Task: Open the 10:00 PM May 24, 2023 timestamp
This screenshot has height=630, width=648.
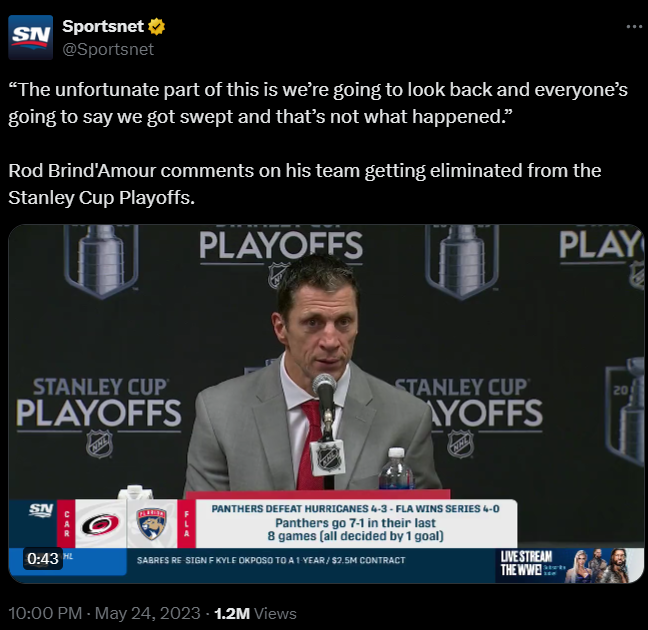Action: point(104,613)
